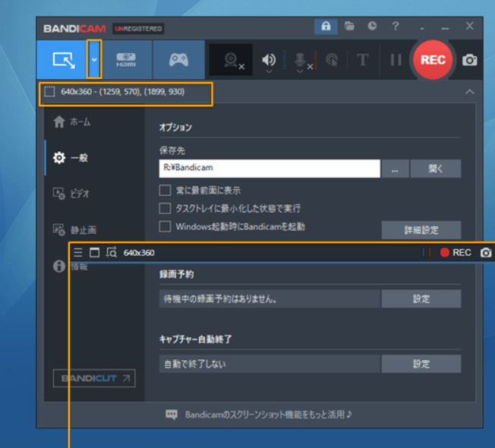Collapse the panel with the chevron arrow
Screen dimensions: 495x448
coord(469,92)
